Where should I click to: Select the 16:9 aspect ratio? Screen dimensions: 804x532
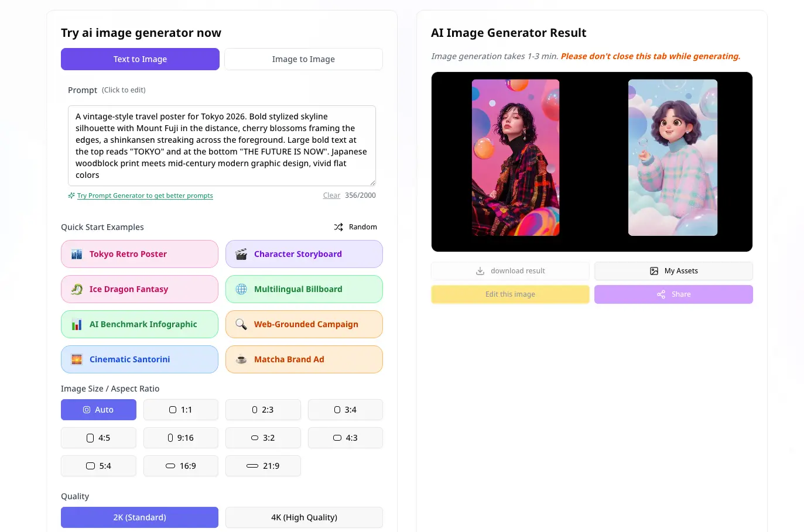tap(180, 466)
